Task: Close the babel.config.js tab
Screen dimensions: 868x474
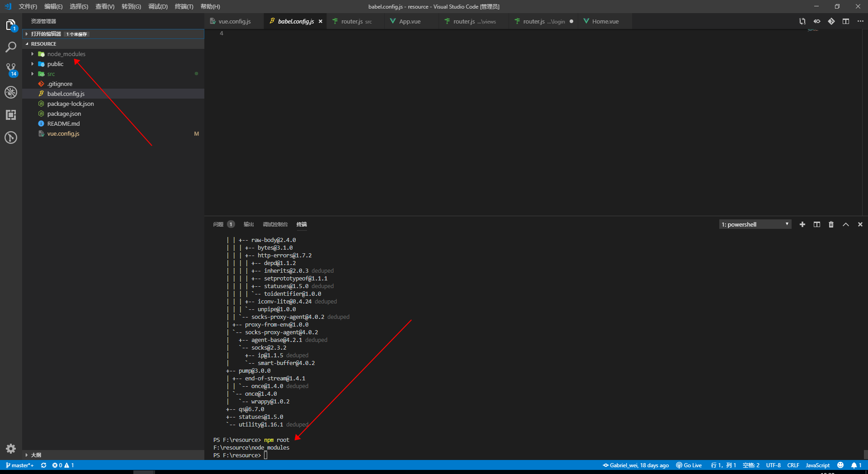Action: [x=321, y=21]
